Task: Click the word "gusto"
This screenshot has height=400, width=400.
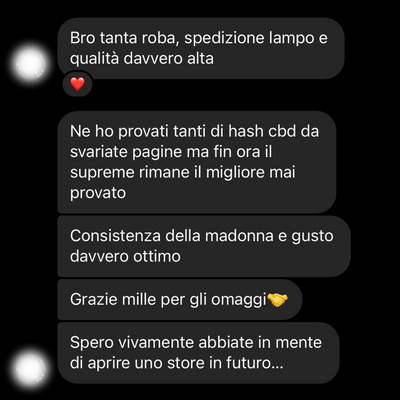Action: click(x=312, y=236)
